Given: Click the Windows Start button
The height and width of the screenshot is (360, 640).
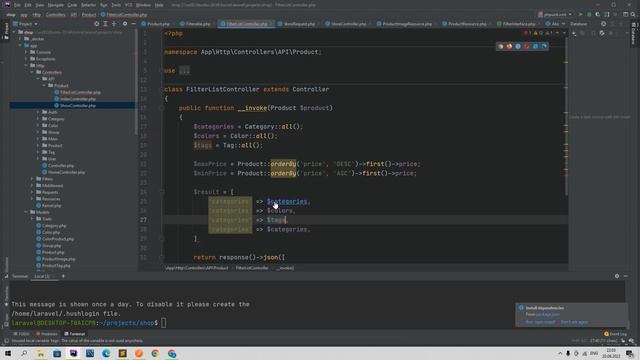Looking at the screenshot, I should click(8, 353).
